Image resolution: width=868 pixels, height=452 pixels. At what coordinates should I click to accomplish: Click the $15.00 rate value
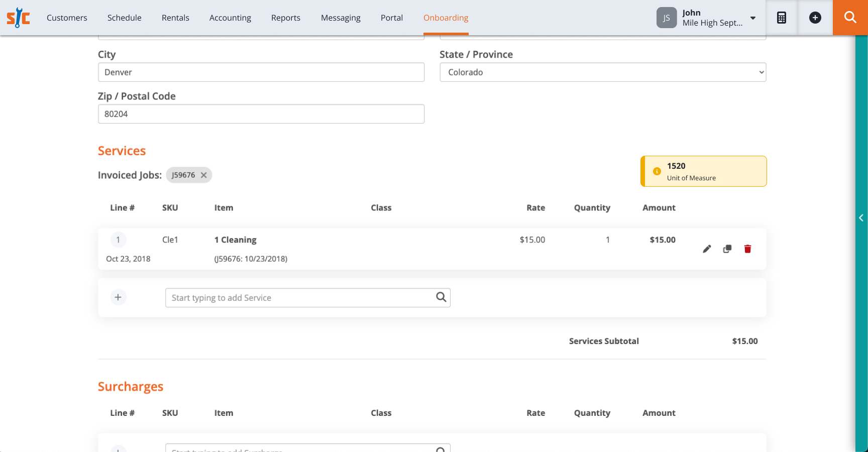pyautogui.click(x=532, y=240)
